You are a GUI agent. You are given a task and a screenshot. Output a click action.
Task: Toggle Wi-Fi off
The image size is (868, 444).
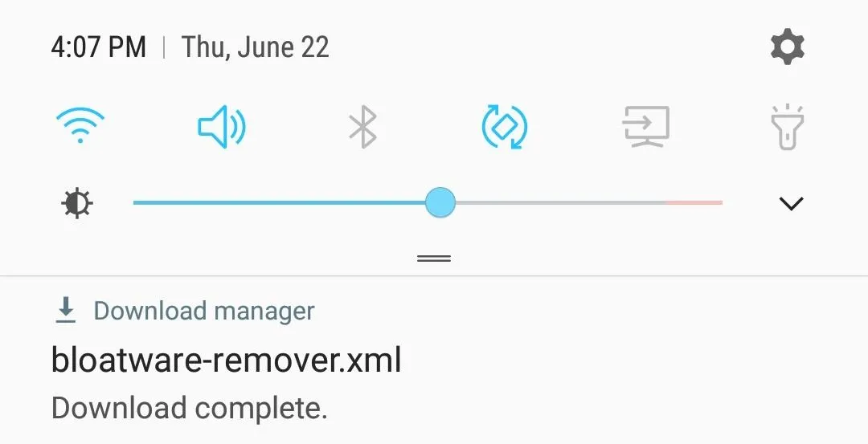pyautogui.click(x=80, y=125)
